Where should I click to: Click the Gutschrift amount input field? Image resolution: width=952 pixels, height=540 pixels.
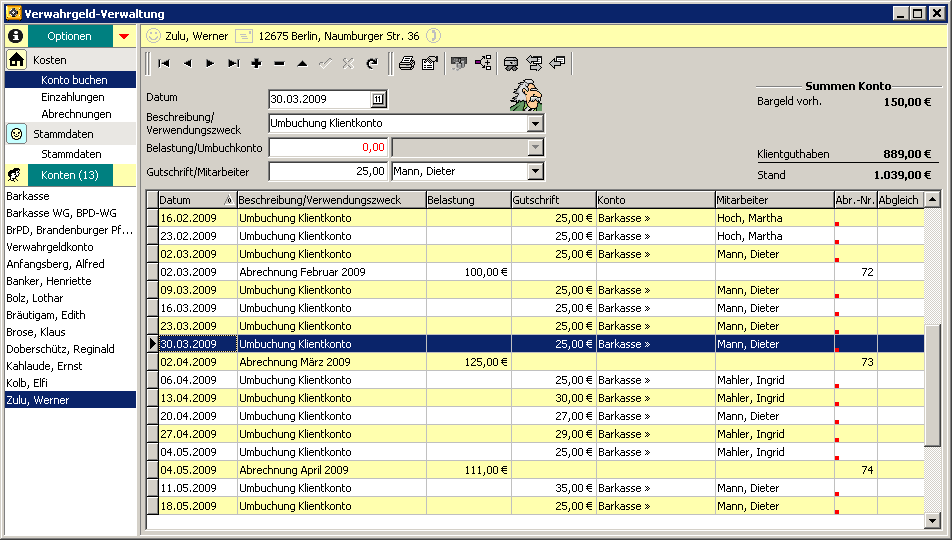click(x=328, y=171)
